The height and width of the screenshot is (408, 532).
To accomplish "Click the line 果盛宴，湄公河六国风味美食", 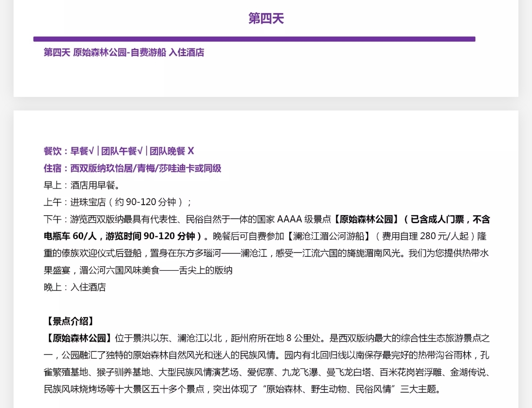I will point(138,270).
